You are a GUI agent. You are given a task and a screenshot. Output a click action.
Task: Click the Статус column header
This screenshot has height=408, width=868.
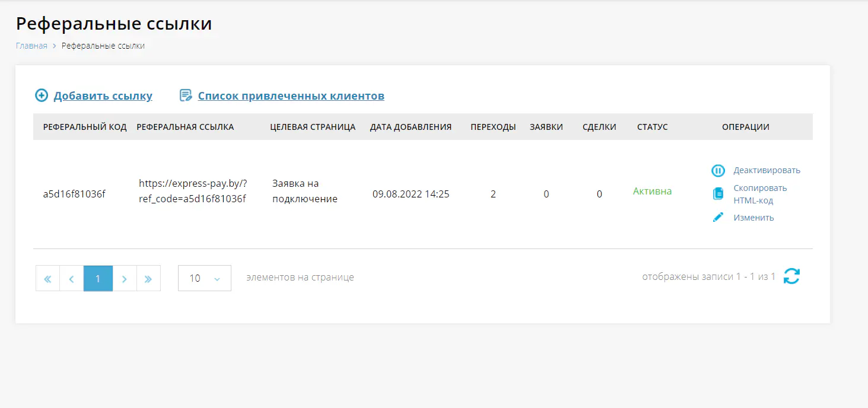(x=652, y=127)
